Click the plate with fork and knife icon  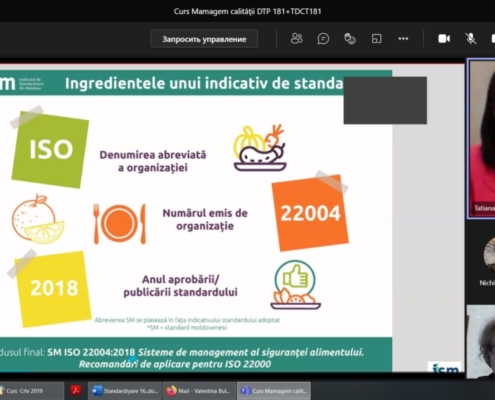pos(120,223)
